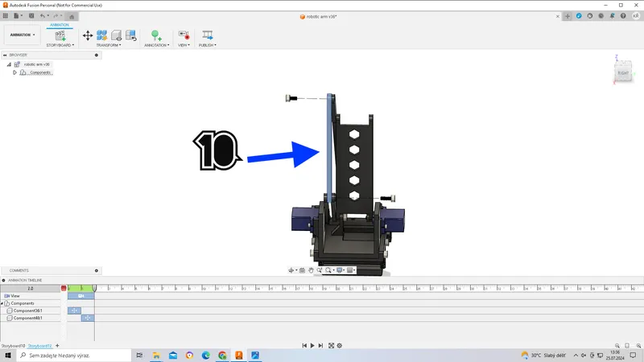Open the extensions icon in top bar
Image resolution: width=644 pixels, height=362 pixels.
(579, 16)
